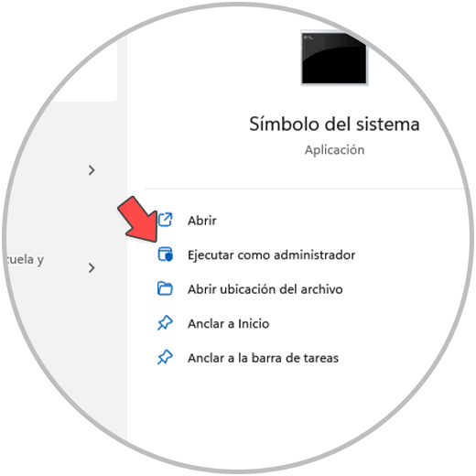This screenshot has height=476, width=476.
Task: Select Abrir ubicación del archivo
Action: click(x=265, y=289)
